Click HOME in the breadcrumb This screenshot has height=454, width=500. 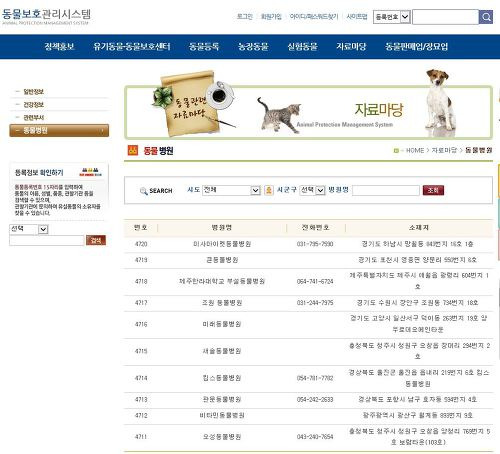415,151
